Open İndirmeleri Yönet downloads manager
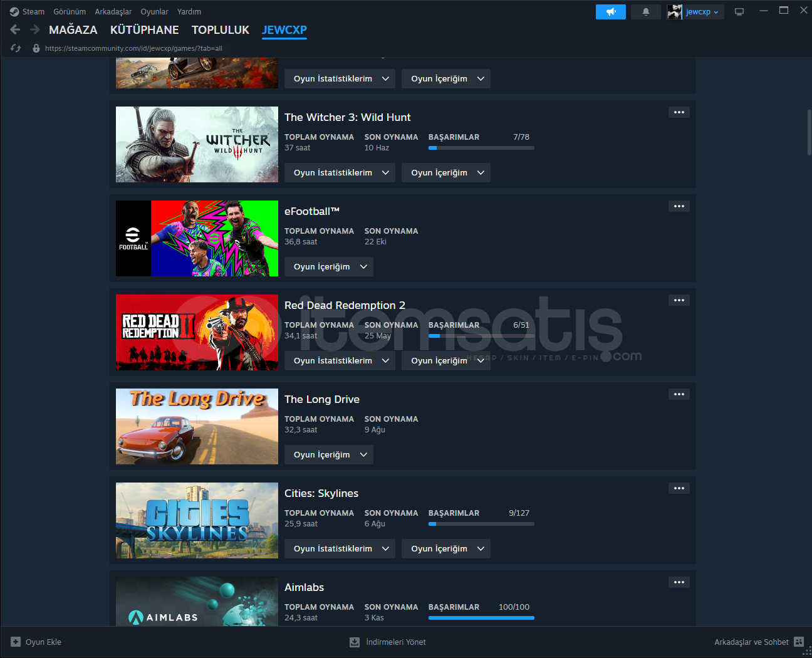This screenshot has width=812, height=658. [388, 642]
